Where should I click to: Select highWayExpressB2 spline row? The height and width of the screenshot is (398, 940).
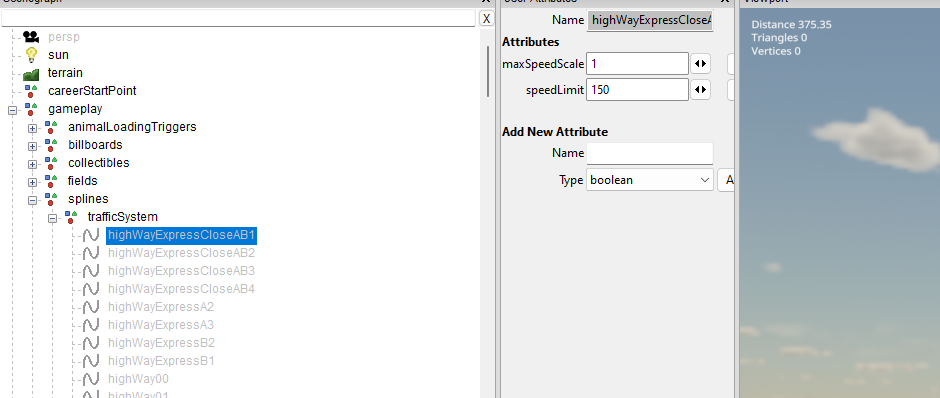click(x=161, y=343)
